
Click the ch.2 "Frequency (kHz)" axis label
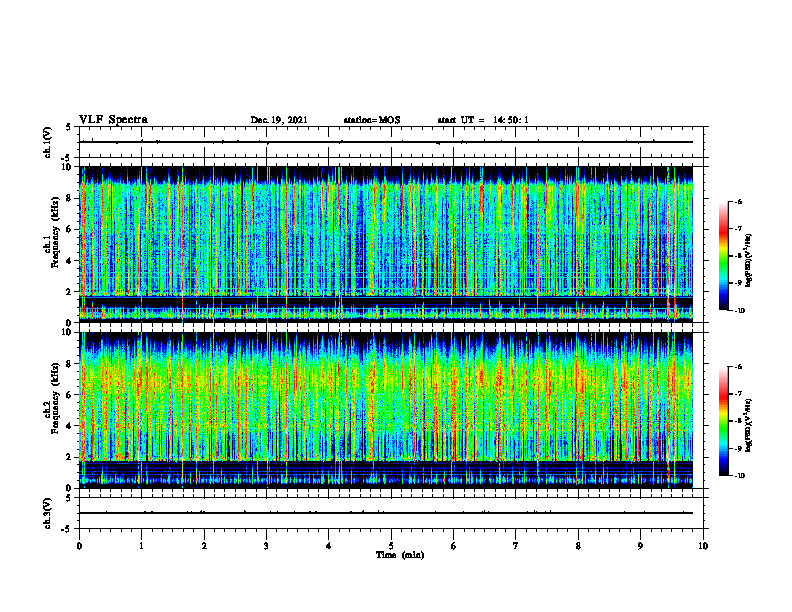[x=55, y=398]
